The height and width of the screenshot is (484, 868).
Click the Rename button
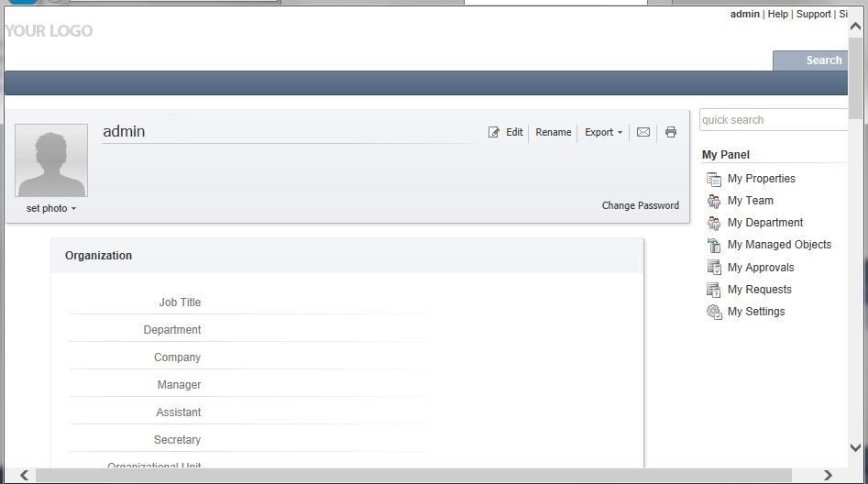pyautogui.click(x=553, y=132)
